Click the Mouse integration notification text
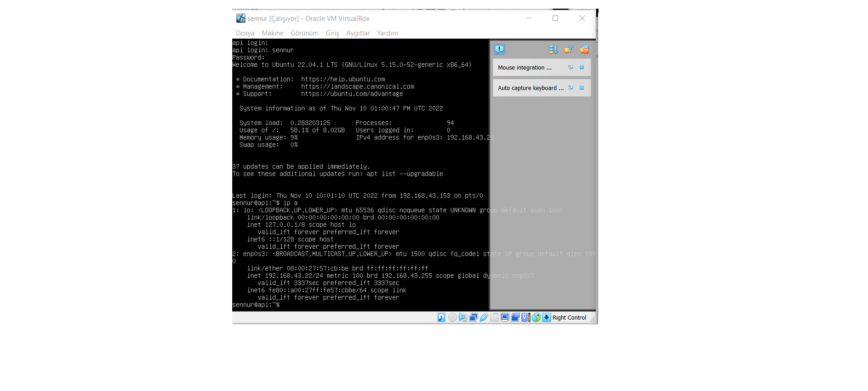 click(524, 68)
